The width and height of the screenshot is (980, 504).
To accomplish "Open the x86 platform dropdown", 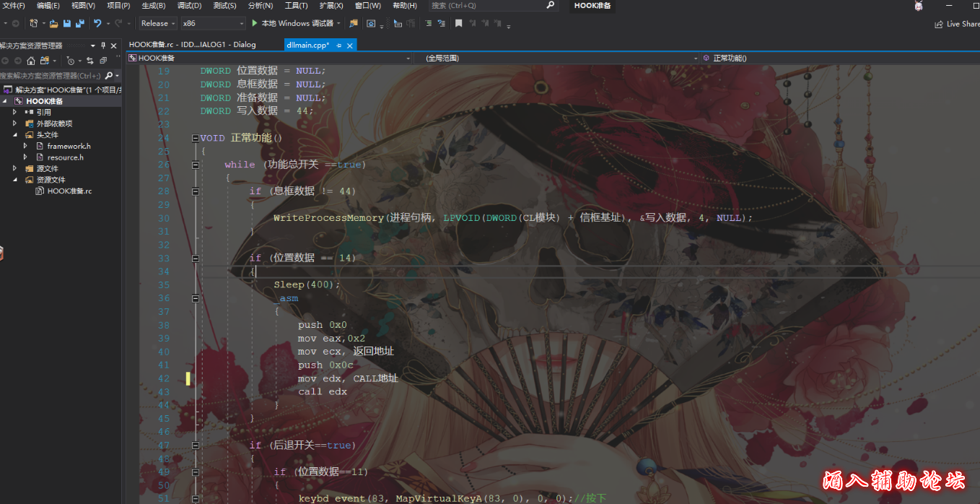I will pos(211,23).
